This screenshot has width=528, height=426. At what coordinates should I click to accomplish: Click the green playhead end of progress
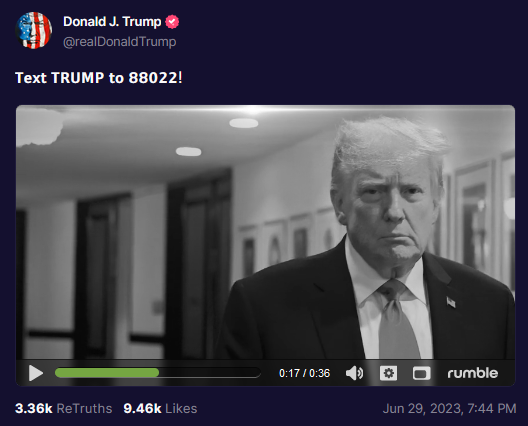[158, 373]
